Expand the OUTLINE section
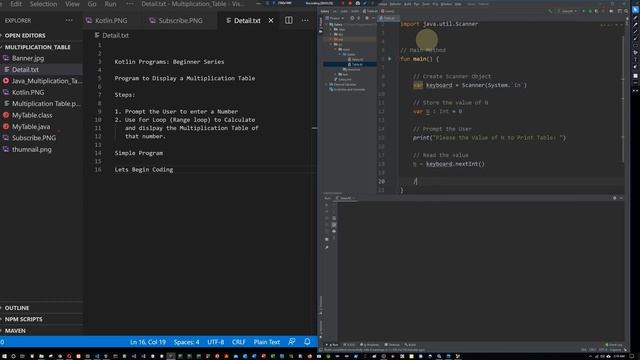 coord(17,308)
